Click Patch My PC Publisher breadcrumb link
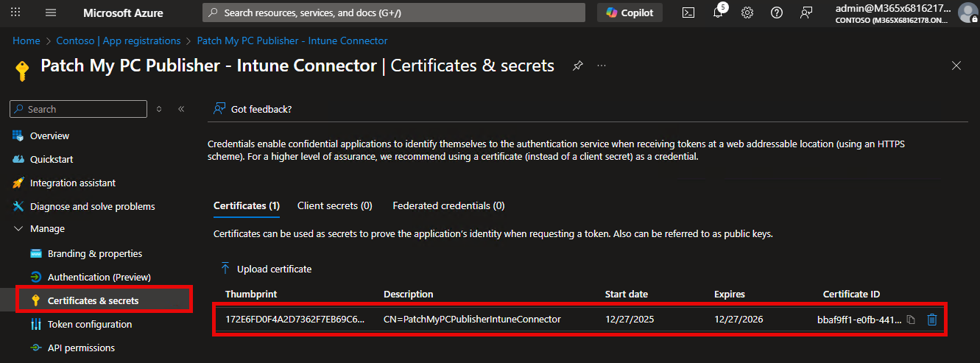Viewport: 980px width, 363px height. point(292,40)
